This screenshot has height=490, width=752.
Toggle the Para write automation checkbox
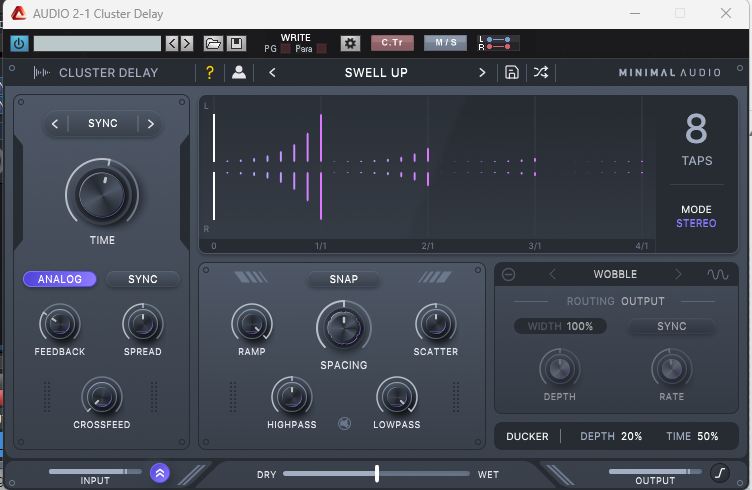coord(321,48)
